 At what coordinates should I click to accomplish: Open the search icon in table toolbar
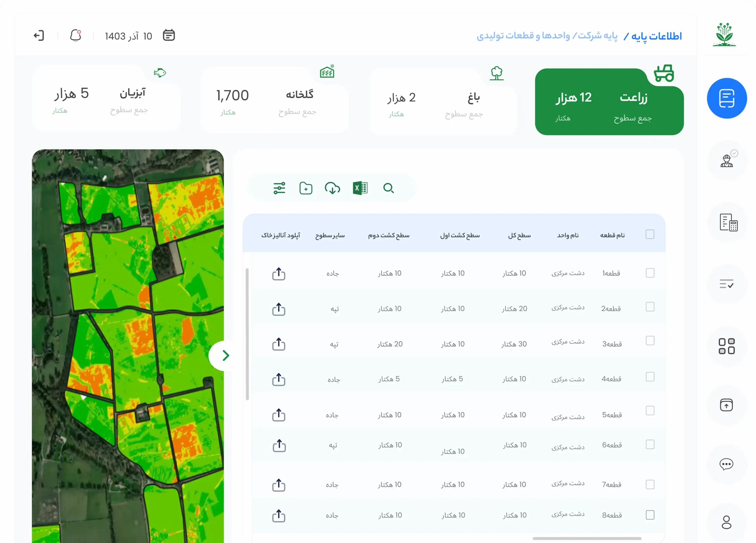388,188
